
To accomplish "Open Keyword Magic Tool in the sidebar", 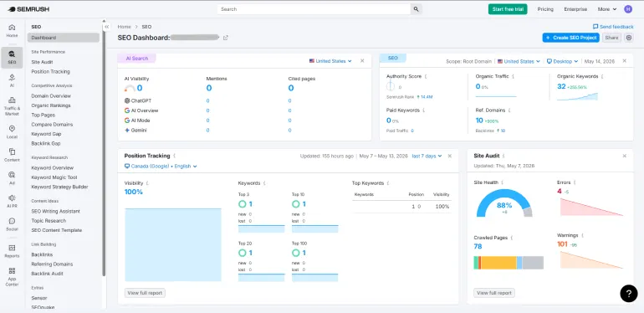I will point(54,177).
